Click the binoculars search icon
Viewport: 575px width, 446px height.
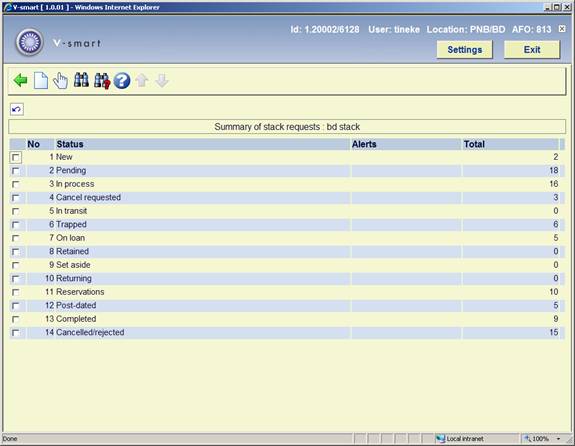(x=81, y=80)
